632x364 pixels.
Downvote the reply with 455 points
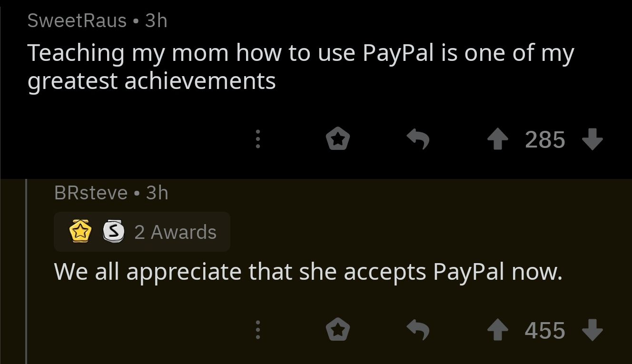click(x=592, y=331)
